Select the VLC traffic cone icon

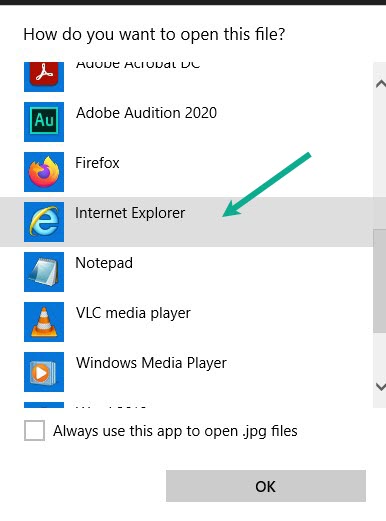click(x=44, y=322)
